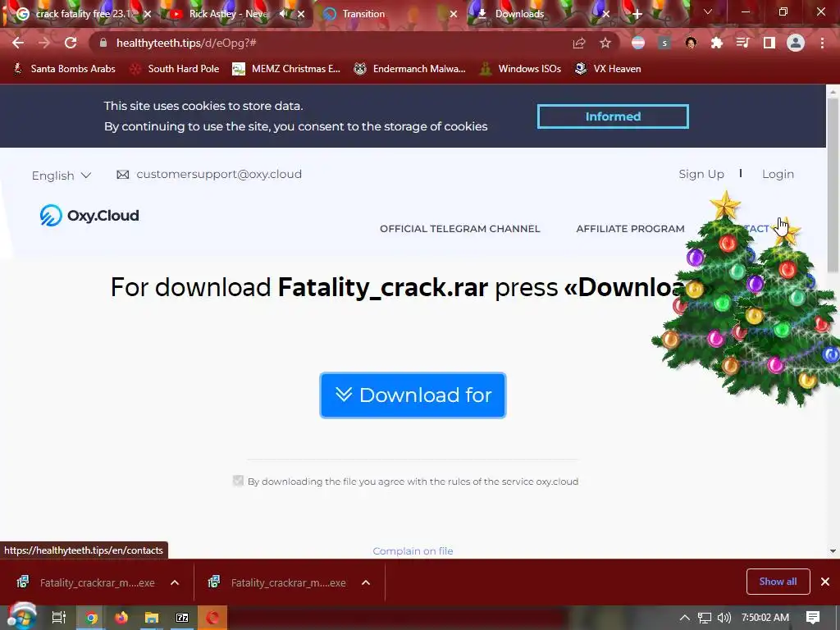The image size is (840, 630).
Task: Open the VX Heaven bookmark
Action: [x=608, y=69]
